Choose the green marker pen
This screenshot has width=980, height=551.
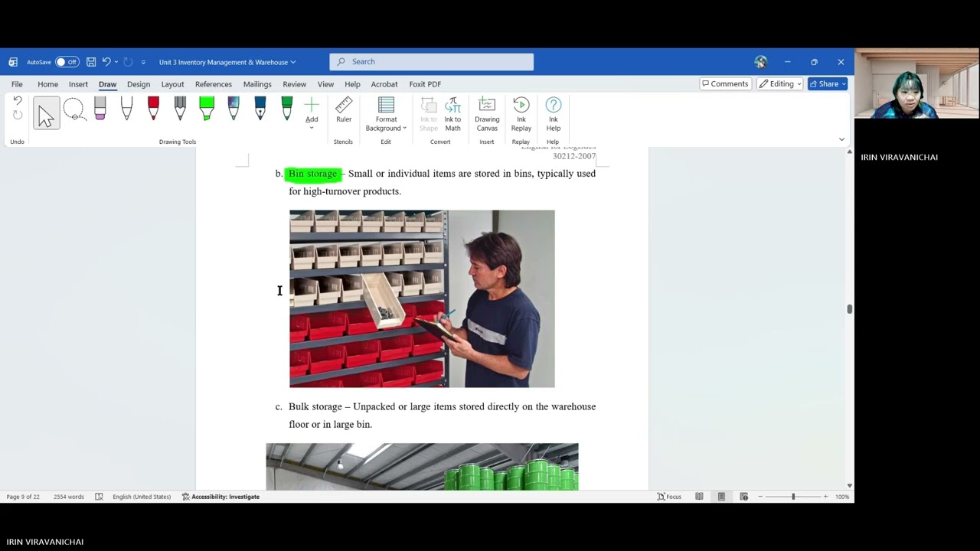287,109
